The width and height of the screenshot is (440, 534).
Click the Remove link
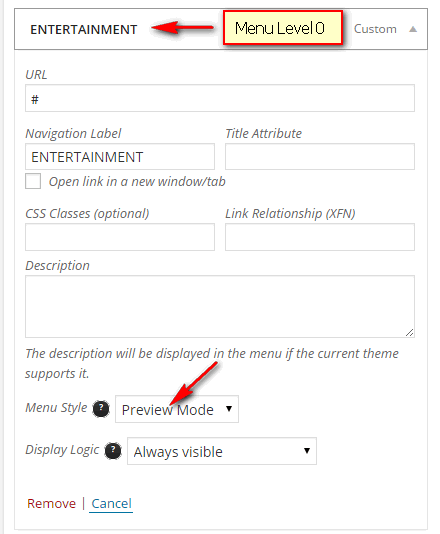click(51, 503)
